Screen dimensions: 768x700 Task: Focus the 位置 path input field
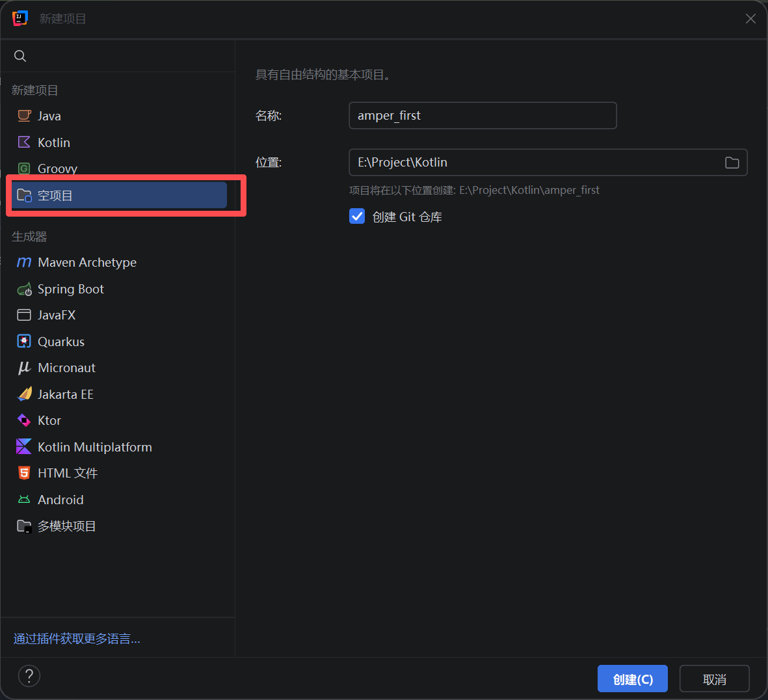(x=533, y=163)
